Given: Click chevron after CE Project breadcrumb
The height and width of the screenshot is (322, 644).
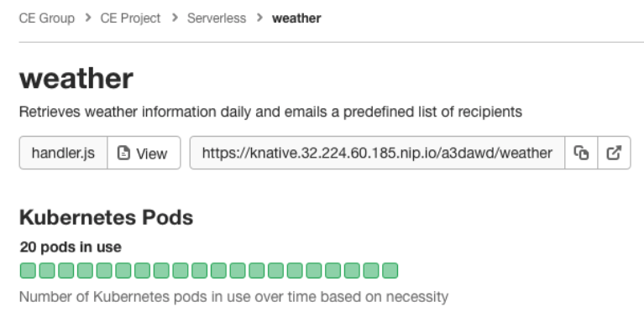Looking at the screenshot, I should tap(174, 18).
